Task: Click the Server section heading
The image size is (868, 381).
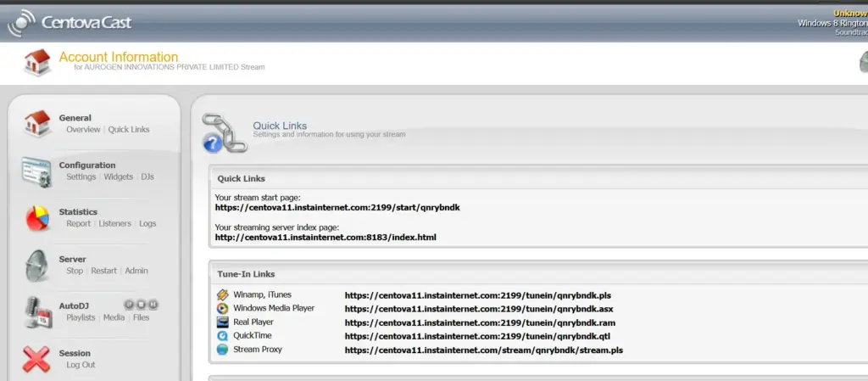Action: [73, 259]
